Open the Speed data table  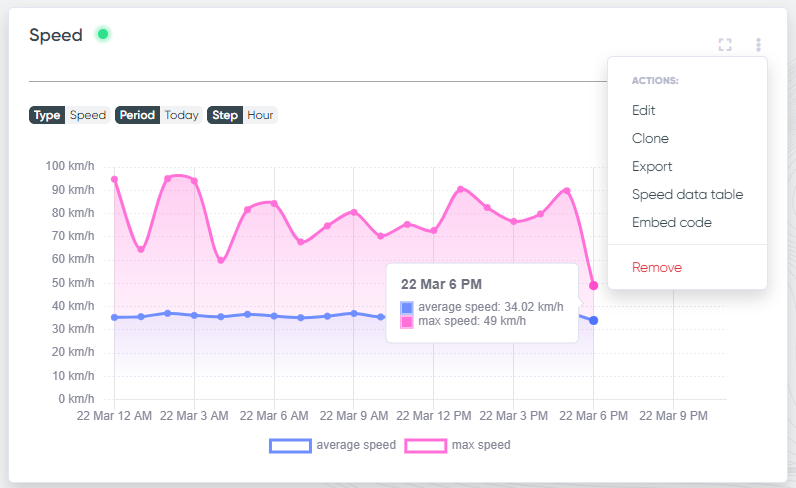(x=687, y=194)
